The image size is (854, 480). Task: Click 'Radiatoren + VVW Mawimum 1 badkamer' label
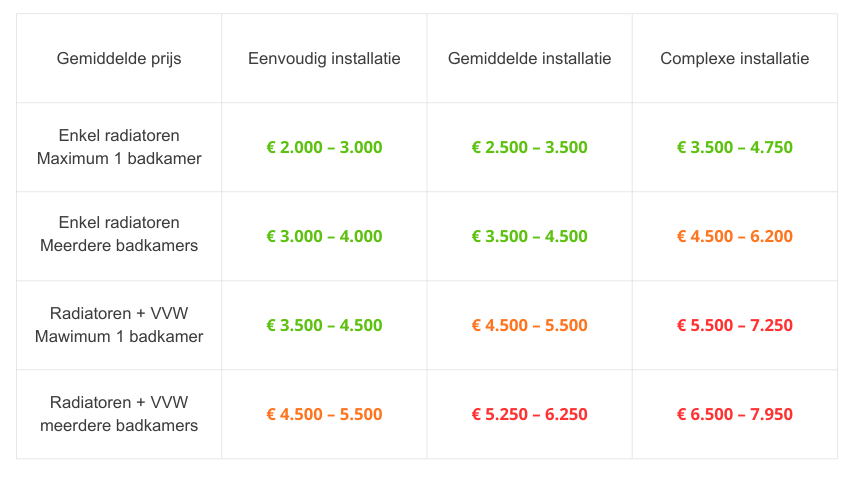click(119, 325)
